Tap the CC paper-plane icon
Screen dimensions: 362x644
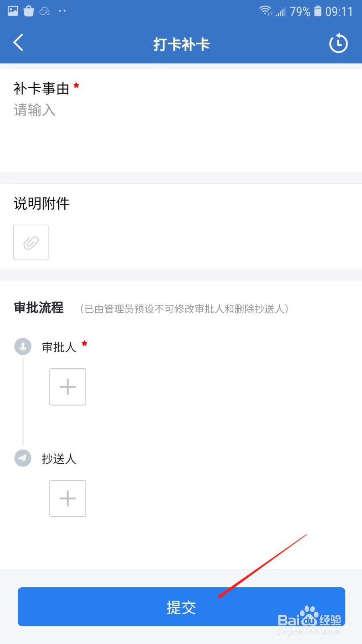[x=23, y=458]
